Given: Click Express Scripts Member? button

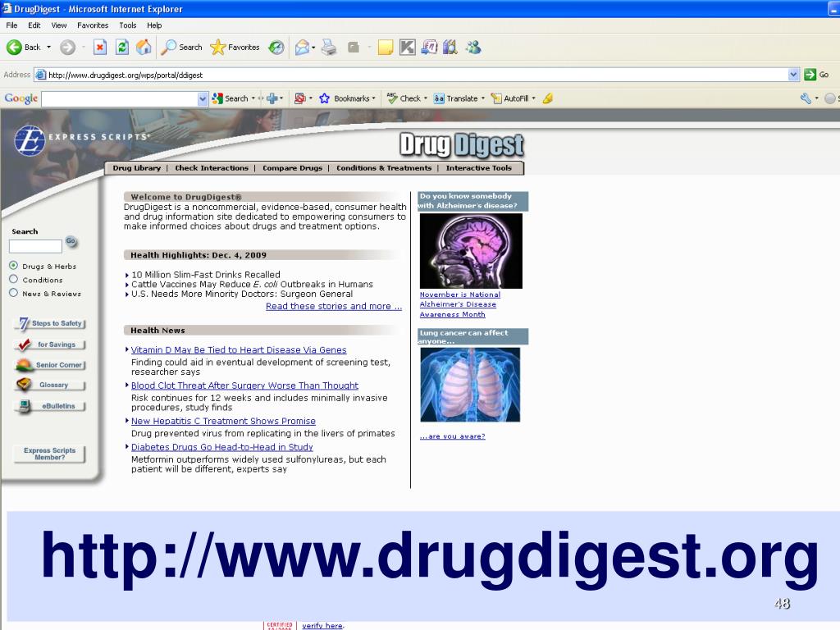Looking at the screenshot, I should [49, 454].
